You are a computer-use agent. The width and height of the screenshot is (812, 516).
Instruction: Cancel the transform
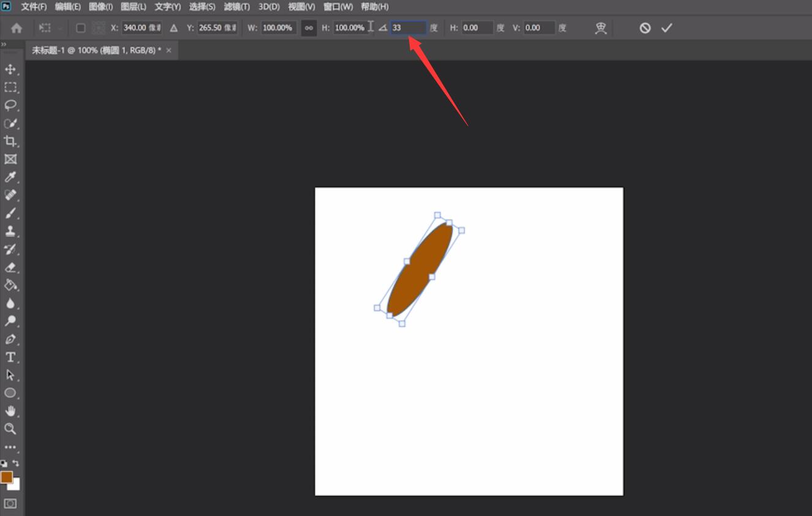(x=645, y=28)
